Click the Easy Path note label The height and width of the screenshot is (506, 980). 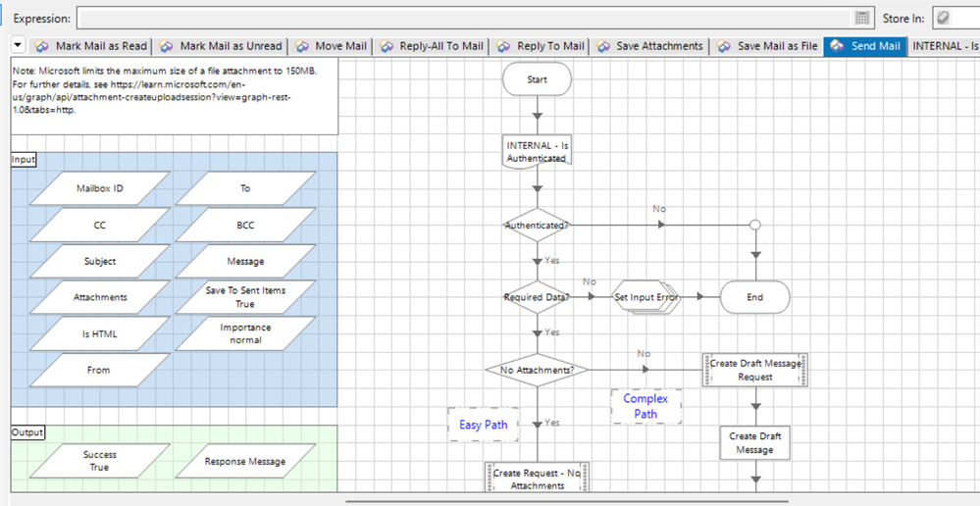coord(484,425)
